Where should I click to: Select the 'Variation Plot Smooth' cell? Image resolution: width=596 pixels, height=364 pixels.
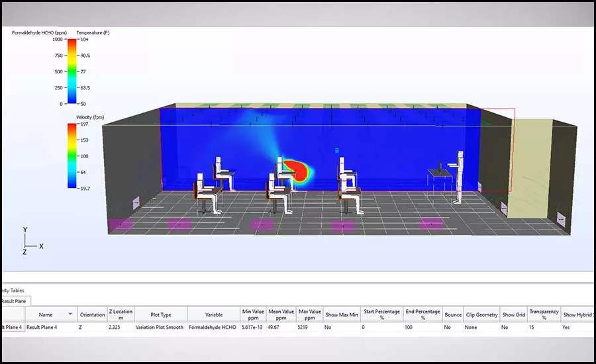point(161,327)
